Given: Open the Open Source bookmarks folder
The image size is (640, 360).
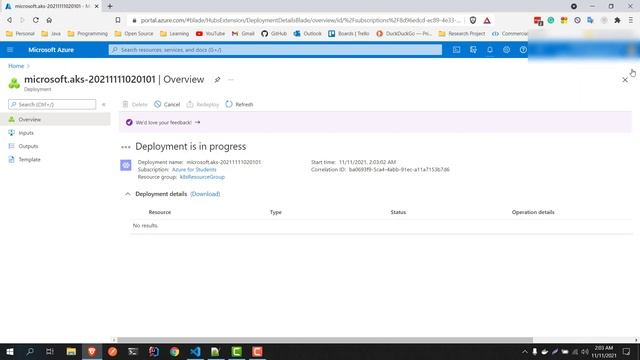Looking at the screenshot, I should pyautogui.click(x=134, y=33).
